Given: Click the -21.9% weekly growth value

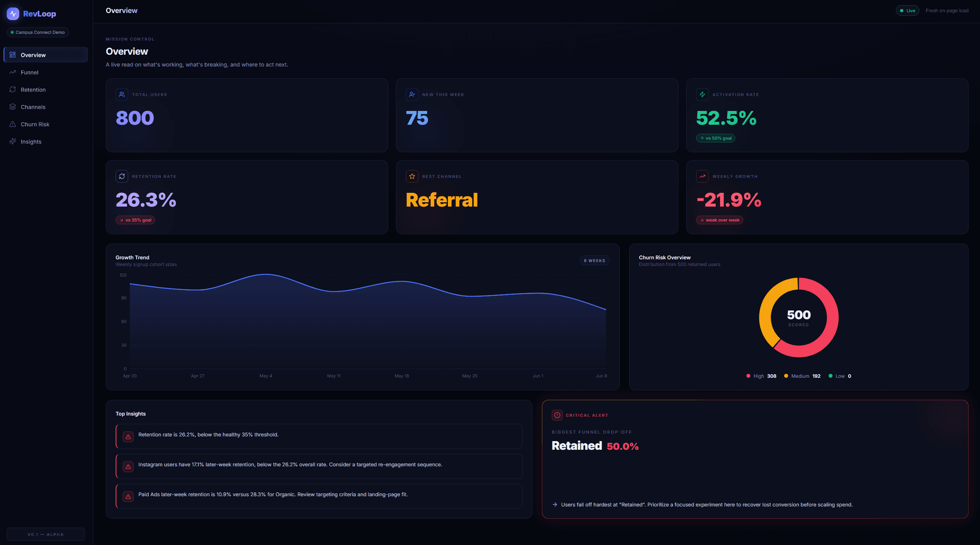Looking at the screenshot, I should tap(729, 200).
